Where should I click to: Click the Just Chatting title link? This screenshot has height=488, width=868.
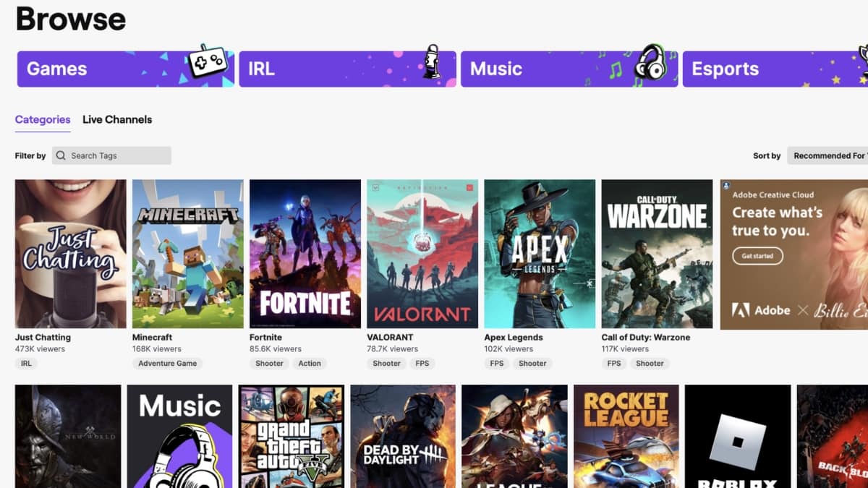coord(43,338)
